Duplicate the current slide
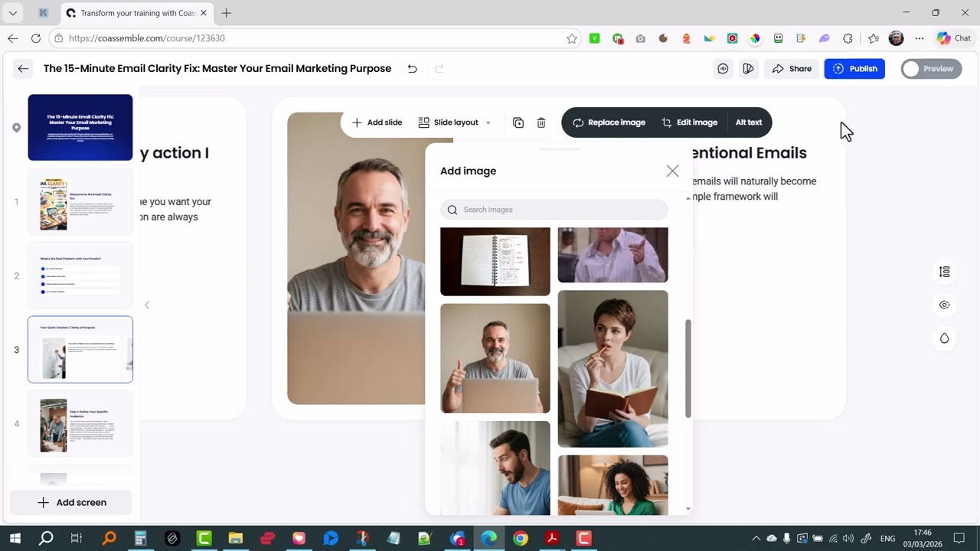980x551 pixels. (x=518, y=122)
